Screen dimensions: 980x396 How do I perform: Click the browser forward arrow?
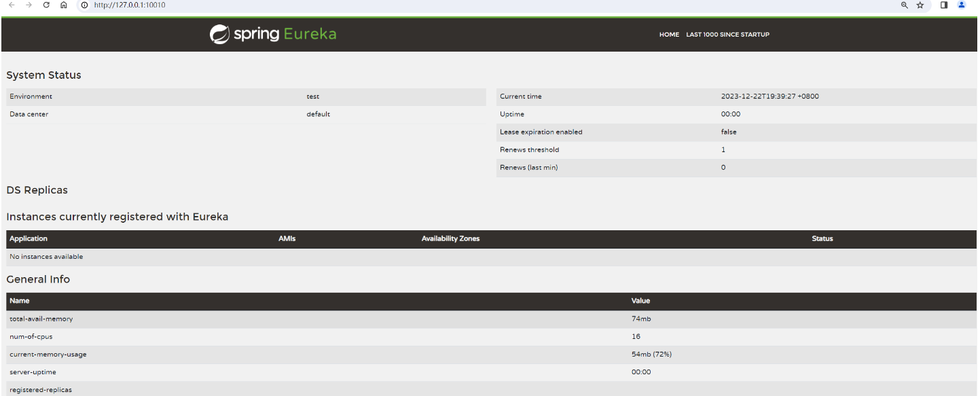click(29, 5)
